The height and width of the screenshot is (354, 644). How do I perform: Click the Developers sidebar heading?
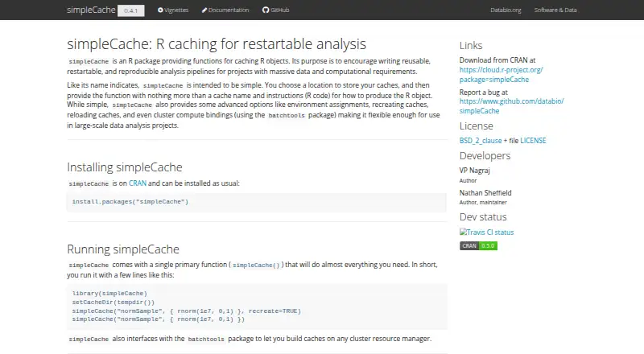click(x=485, y=155)
